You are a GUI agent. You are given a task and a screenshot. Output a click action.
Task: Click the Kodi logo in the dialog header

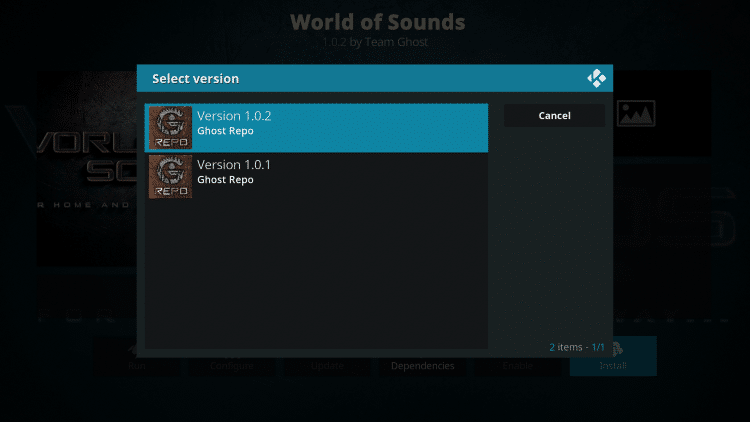(596, 78)
